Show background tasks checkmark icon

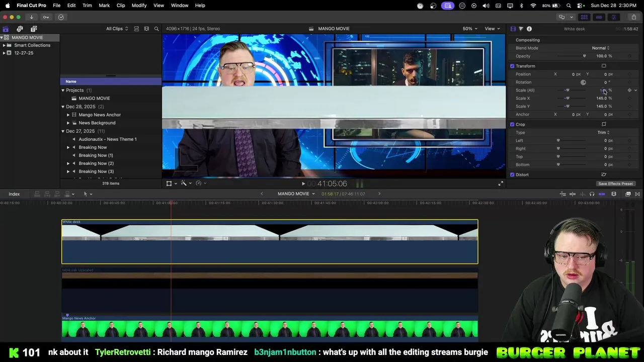click(61, 17)
